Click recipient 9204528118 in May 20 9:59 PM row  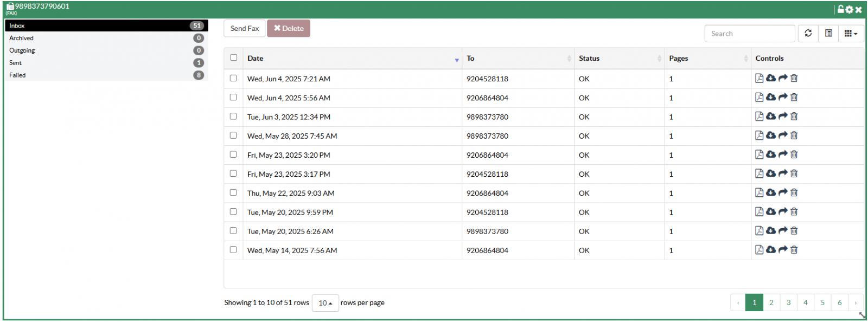tap(487, 212)
